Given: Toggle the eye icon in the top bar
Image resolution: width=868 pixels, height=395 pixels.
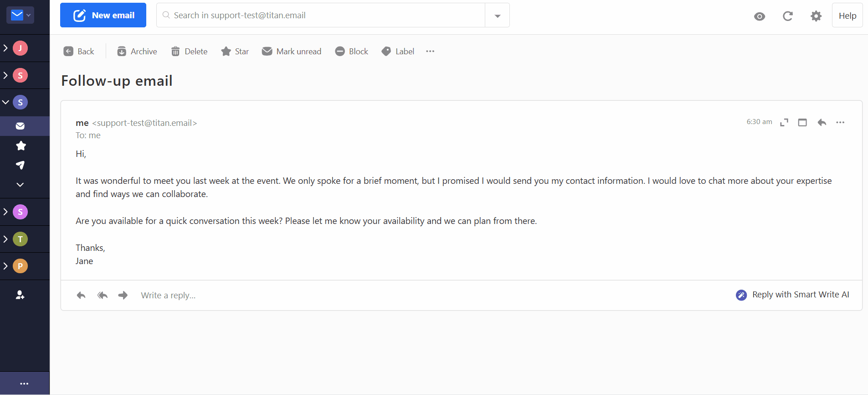Looking at the screenshot, I should click(x=760, y=16).
